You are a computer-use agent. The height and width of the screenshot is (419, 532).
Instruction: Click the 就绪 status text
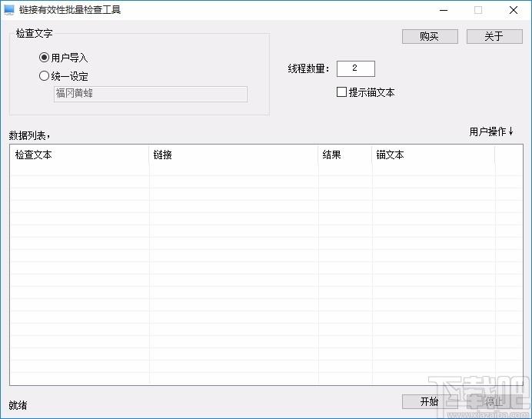point(18,405)
